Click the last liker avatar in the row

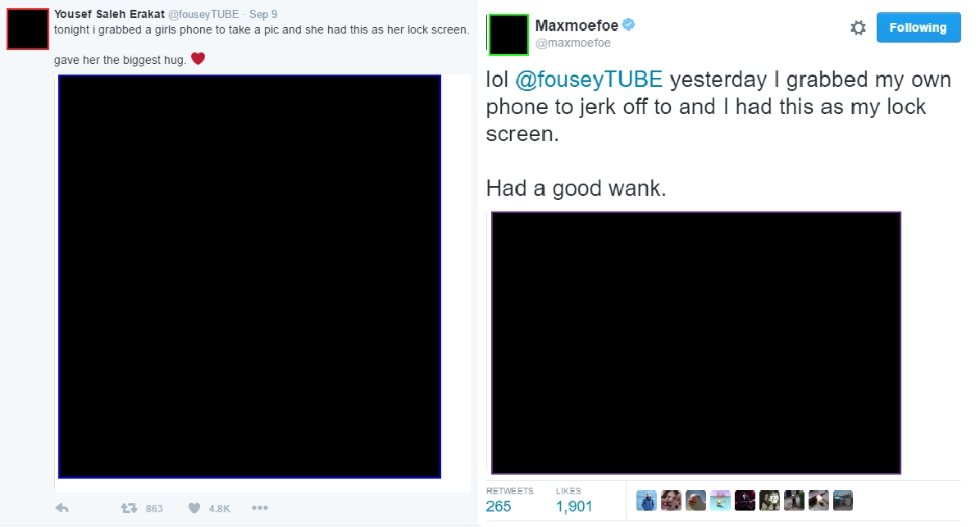[843, 500]
